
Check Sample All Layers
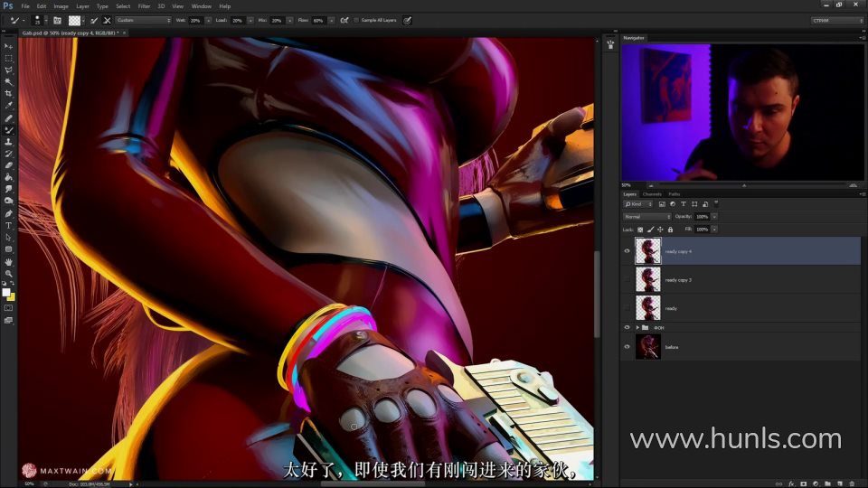pyautogui.click(x=356, y=21)
